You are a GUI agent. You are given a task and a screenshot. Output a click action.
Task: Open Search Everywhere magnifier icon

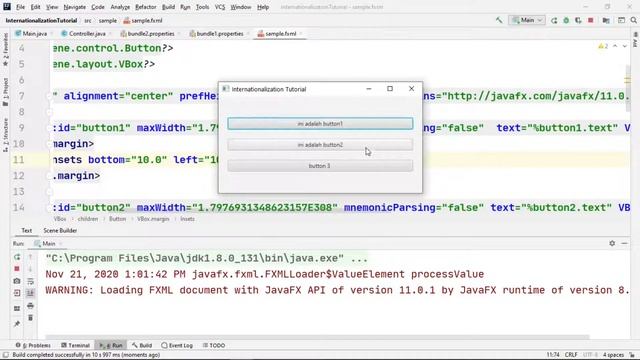pyautogui.click(x=634, y=20)
